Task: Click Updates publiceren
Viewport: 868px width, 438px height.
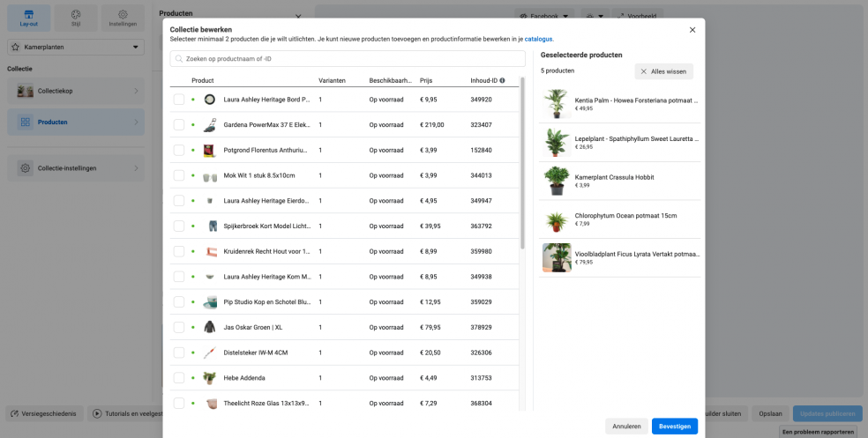Action: tap(827, 413)
